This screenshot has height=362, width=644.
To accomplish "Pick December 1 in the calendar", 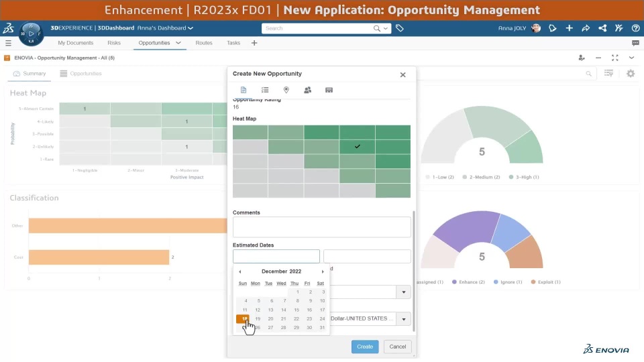I will pyautogui.click(x=297, y=292).
